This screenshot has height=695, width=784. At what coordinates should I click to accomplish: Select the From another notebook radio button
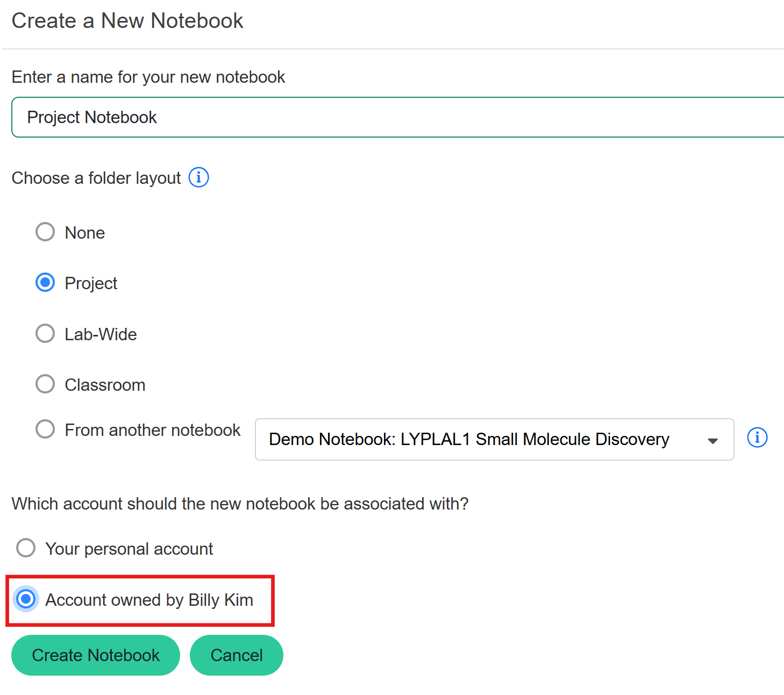(45, 429)
